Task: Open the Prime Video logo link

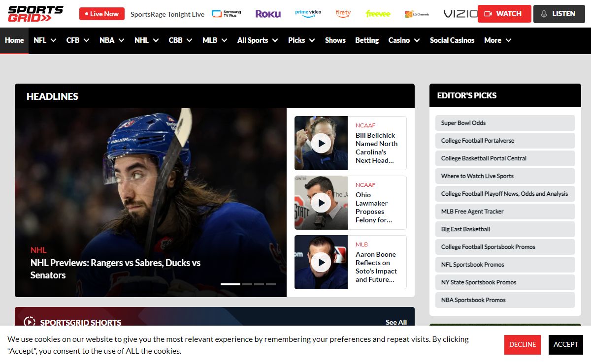Action: click(x=308, y=13)
